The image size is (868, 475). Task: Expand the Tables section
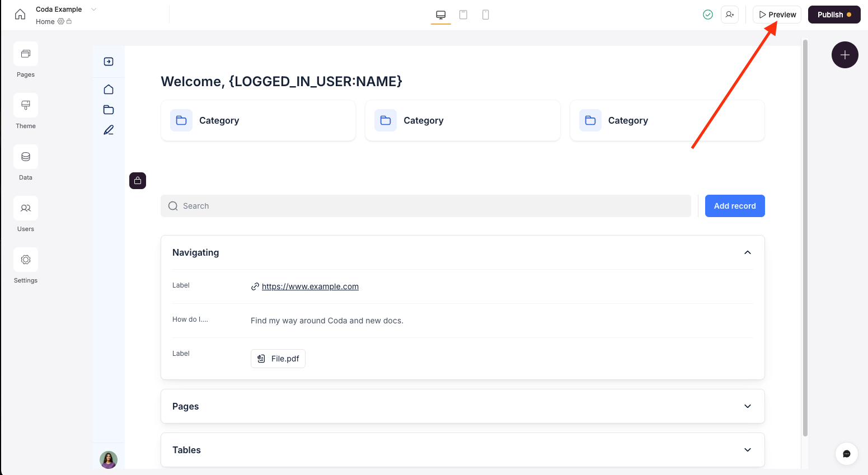pos(748,450)
